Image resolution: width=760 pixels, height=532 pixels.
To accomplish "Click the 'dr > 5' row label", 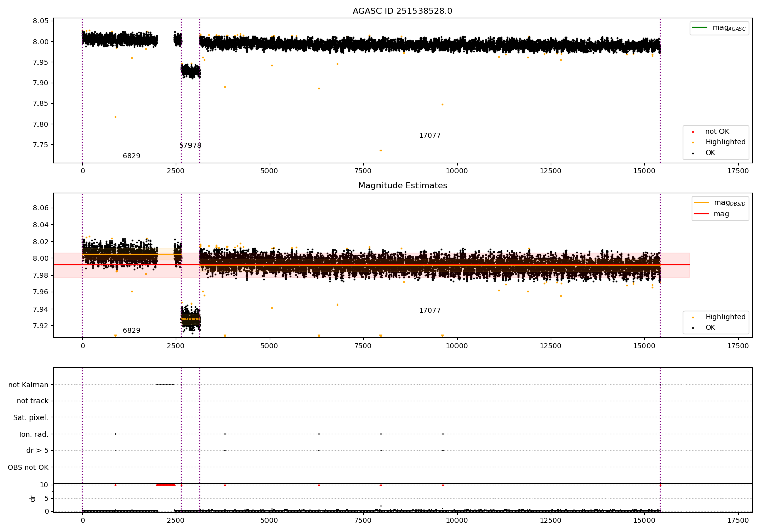I will pos(37,450).
